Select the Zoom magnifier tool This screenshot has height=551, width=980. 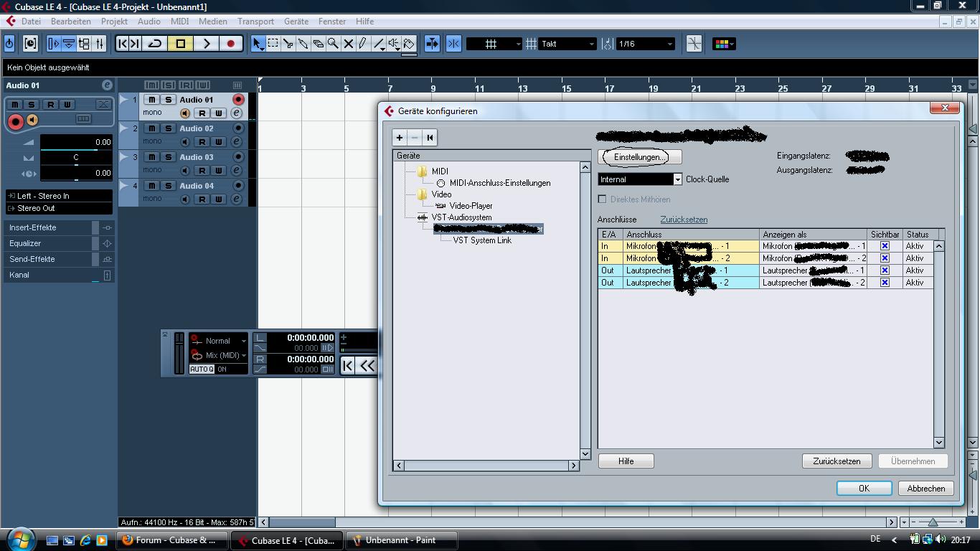tap(334, 44)
